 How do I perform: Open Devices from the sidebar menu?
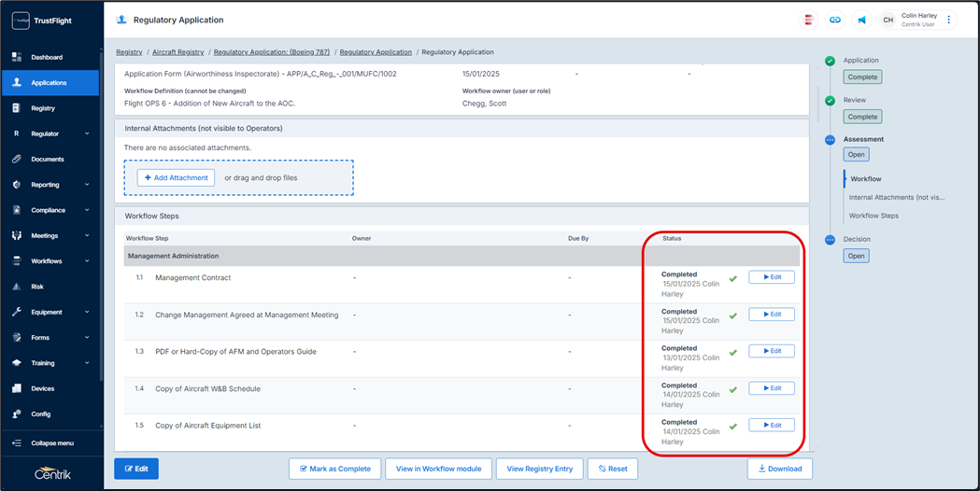coord(42,388)
